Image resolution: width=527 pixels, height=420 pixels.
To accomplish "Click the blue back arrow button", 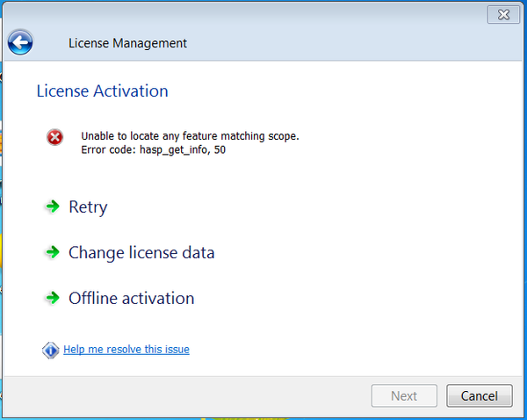I will (20, 42).
